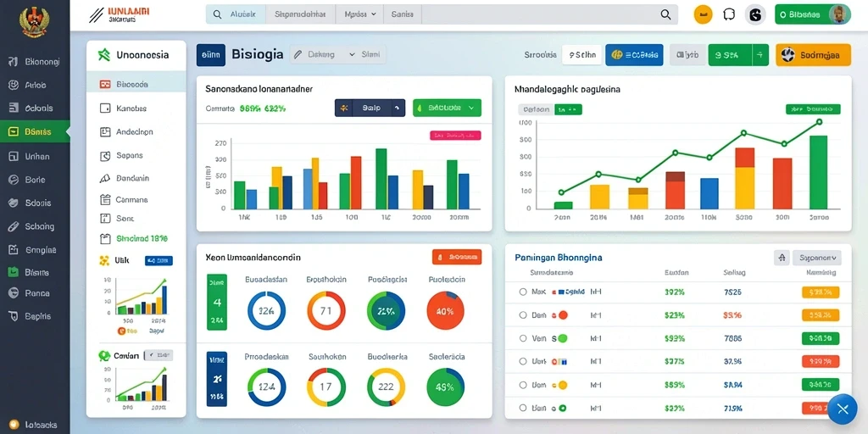Open the green dropdown in the bar chart card

[448, 108]
